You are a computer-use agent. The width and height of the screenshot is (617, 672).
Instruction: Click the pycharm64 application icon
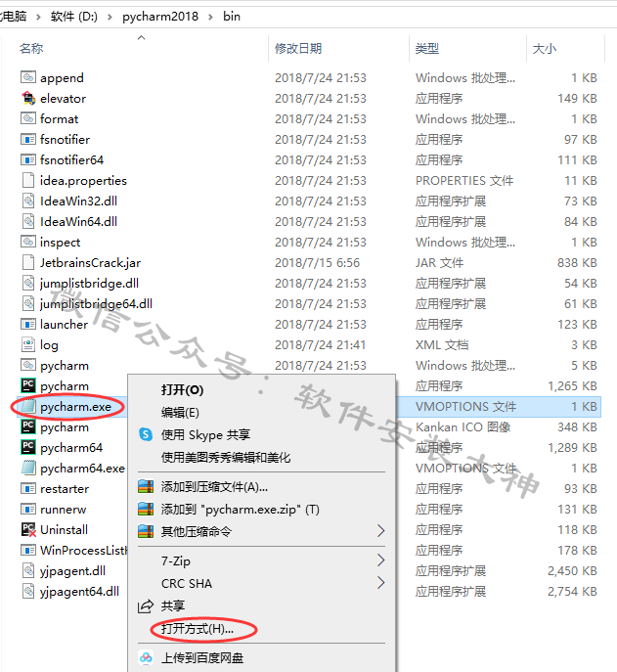pos(28,447)
